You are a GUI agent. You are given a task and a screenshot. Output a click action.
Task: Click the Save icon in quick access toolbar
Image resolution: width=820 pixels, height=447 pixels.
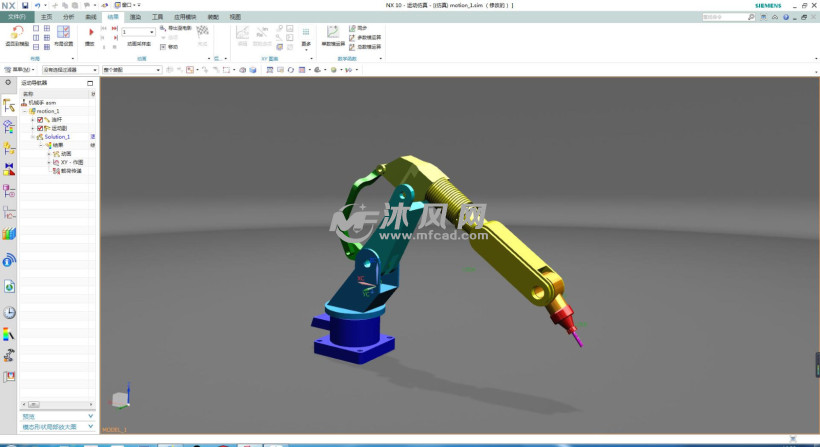point(25,5)
